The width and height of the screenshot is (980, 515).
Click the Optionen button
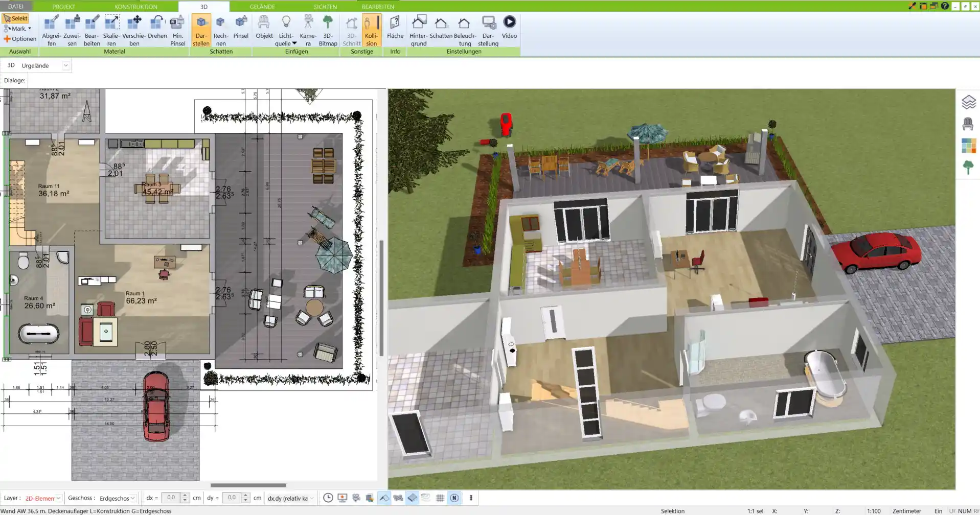coord(20,39)
